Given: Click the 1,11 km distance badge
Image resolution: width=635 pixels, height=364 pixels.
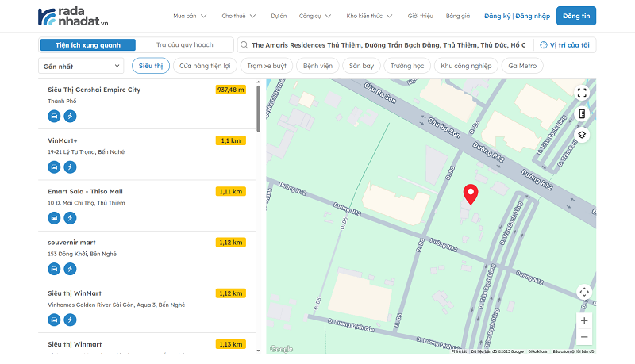Looking at the screenshot, I should coord(231,192).
